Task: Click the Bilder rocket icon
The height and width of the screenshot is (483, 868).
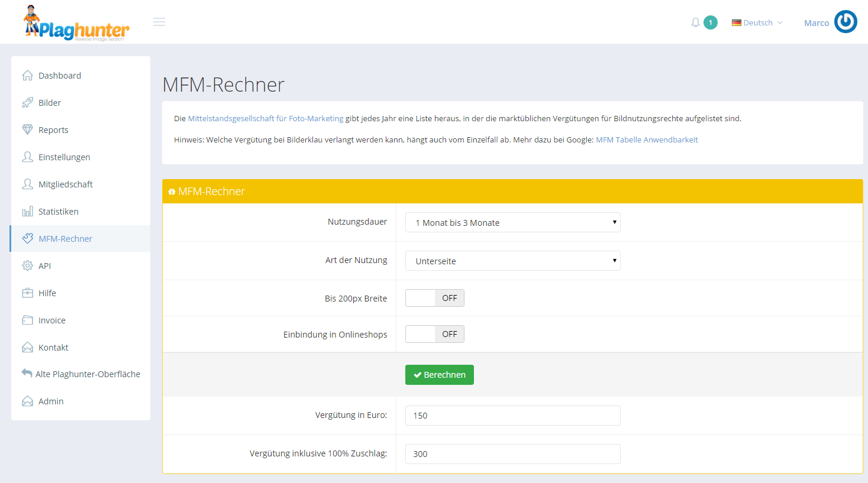Action: (x=27, y=102)
